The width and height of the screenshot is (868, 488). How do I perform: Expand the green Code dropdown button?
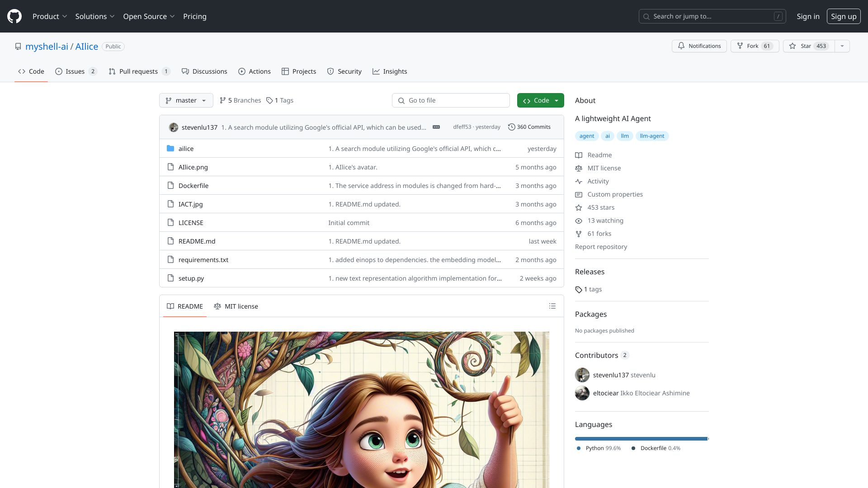click(x=540, y=100)
